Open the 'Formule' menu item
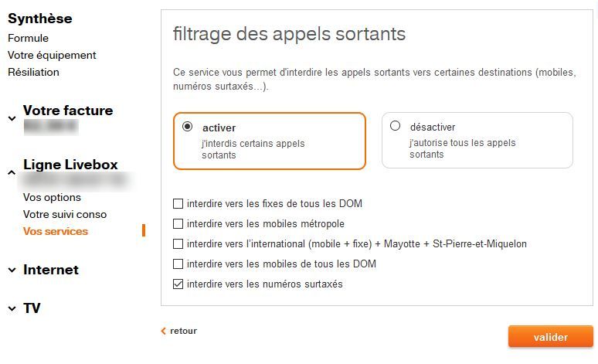Image resolution: width=598 pixels, height=364 pixels. pos(28,38)
